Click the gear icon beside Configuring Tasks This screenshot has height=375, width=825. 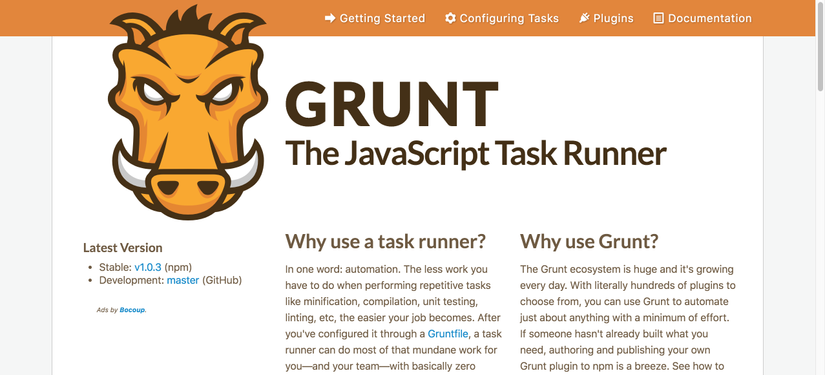(x=450, y=18)
